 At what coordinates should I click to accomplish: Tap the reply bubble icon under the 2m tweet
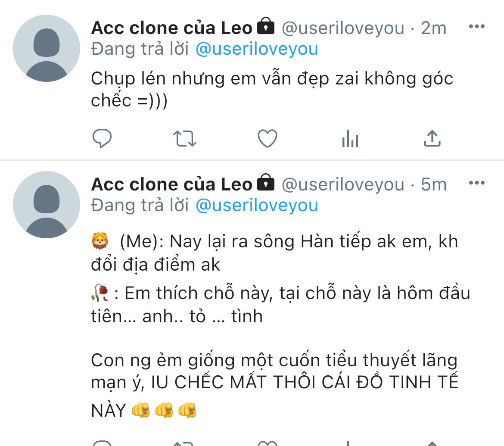tap(102, 139)
